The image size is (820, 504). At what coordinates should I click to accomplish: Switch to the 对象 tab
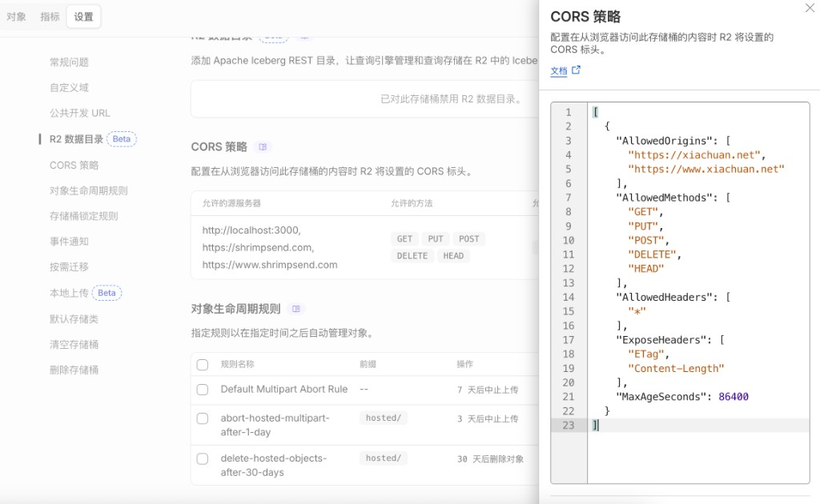click(x=16, y=17)
